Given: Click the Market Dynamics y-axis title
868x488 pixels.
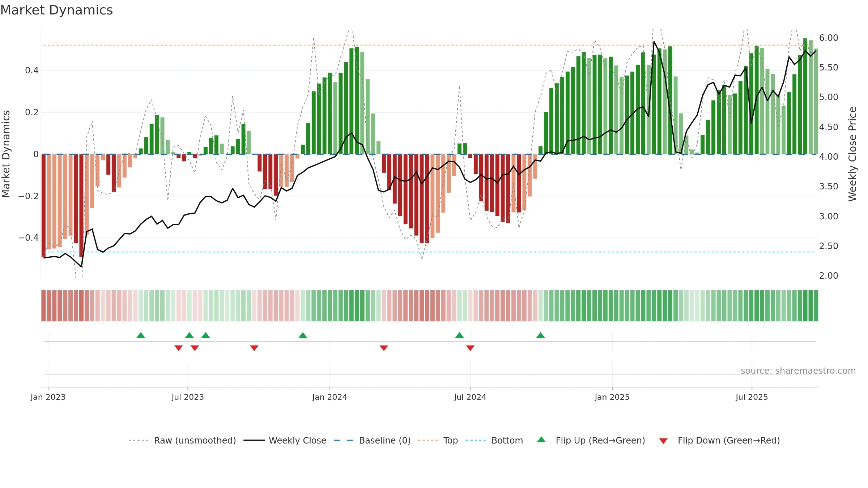Looking at the screenshot, I should click(6, 154).
